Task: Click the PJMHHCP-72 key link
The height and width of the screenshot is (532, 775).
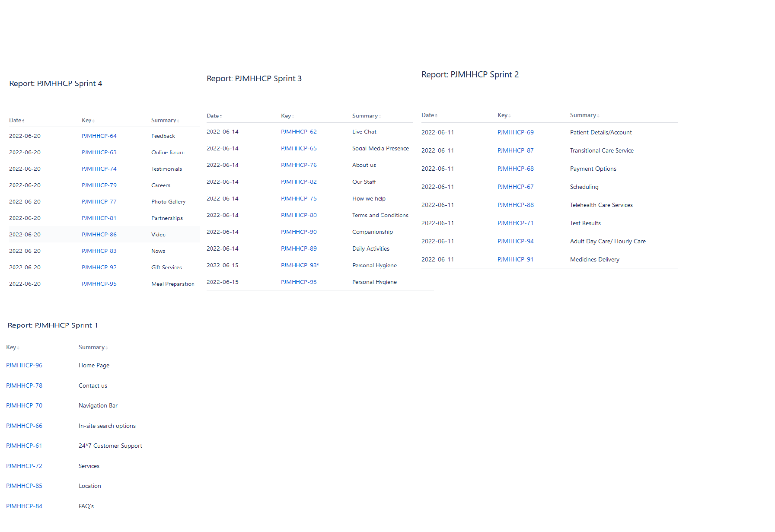Action: 24,466
